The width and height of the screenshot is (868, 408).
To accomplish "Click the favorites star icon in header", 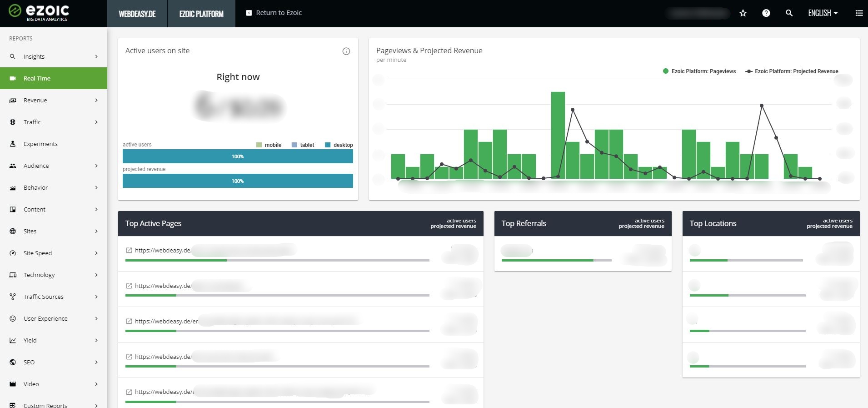I will [x=743, y=13].
